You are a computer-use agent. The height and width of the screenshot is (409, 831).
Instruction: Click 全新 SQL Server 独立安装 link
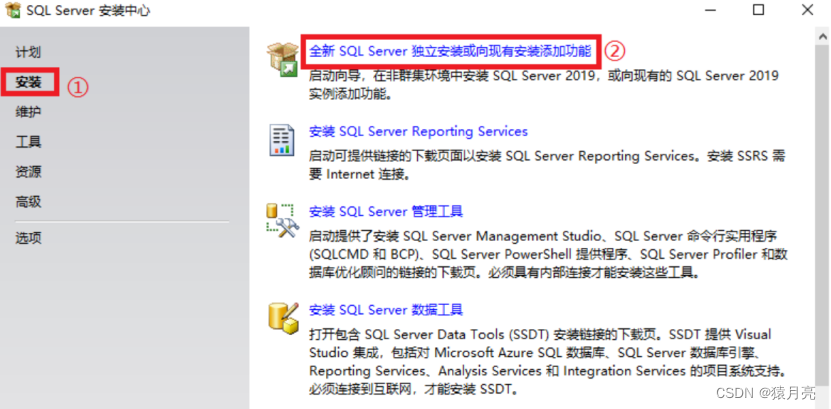(450, 51)
